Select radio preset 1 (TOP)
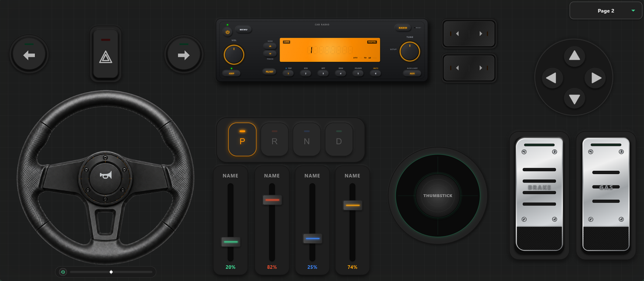 288,73
